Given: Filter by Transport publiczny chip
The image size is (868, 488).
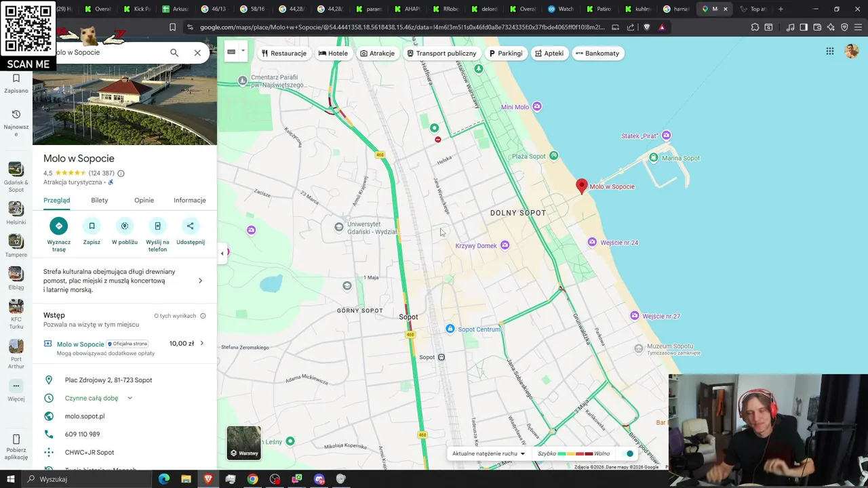Looking at the screenshot, I should (441, 54).
